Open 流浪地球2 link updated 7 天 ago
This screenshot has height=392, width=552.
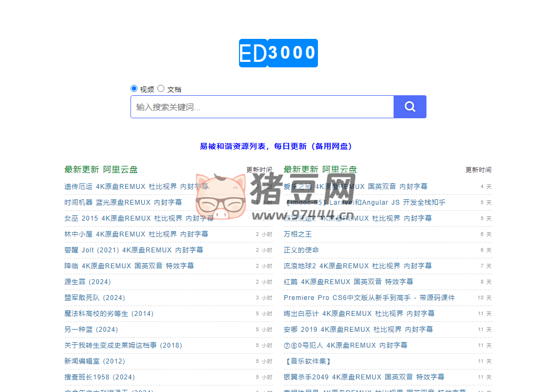pyautogui.click(x=357, y=266)
